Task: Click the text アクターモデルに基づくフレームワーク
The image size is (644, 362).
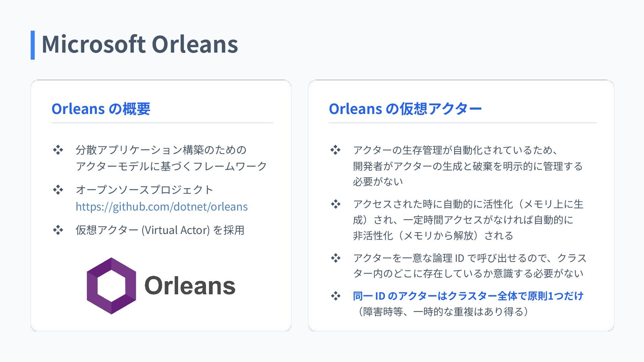Action: 171,166
